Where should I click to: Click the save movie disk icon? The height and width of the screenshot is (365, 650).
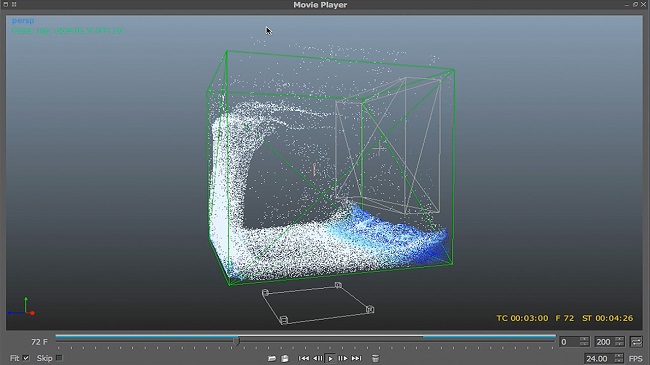(285, 358)
